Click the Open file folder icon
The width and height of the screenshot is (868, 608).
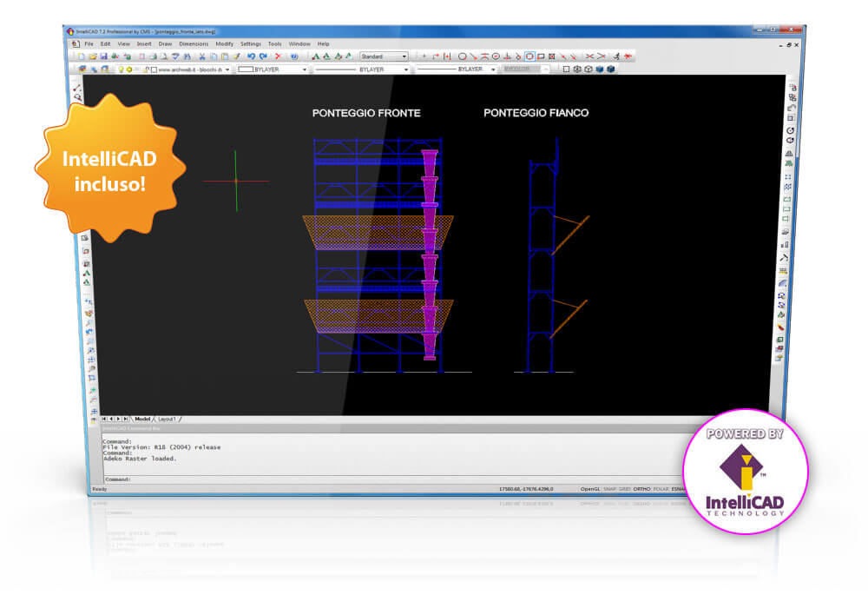[93, 56]
